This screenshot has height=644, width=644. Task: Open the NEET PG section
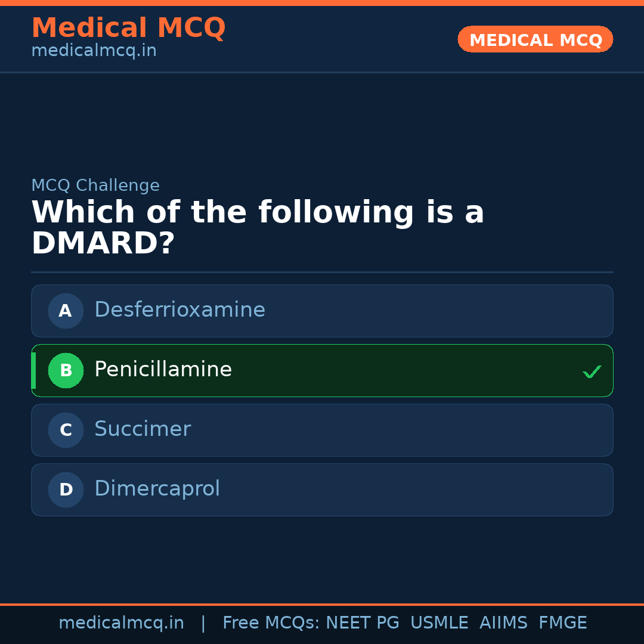point(362,622)
